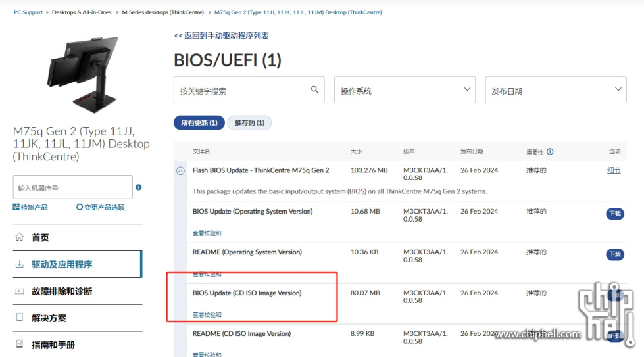Collapse the Flash BIOS Update row
The width and height of the screenshot is (644, 357).
[x=180, y=171]
